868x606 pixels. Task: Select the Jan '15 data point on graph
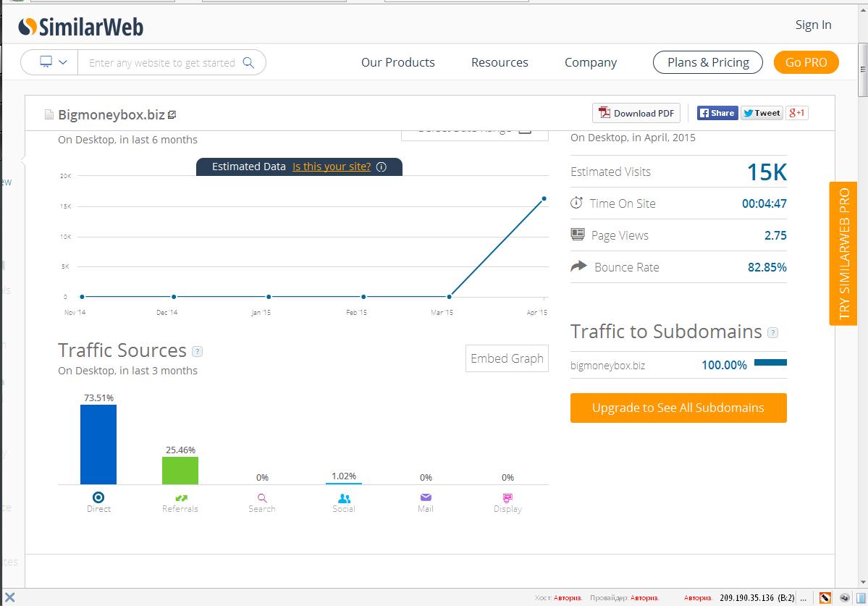point(269,297)
